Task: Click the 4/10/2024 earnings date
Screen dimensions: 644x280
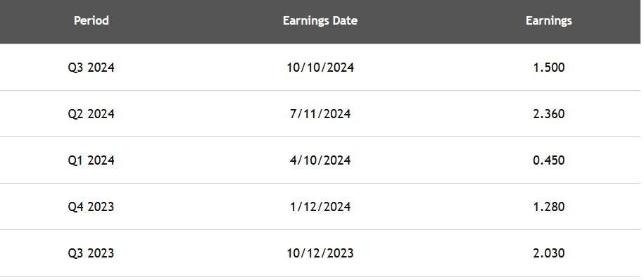Action: click(320, 160)
